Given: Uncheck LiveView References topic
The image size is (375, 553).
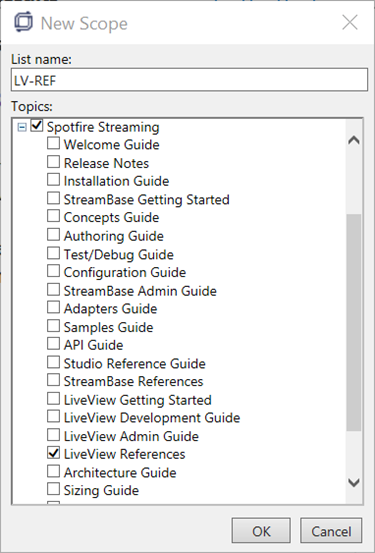Looking at the screenshot, I should [x=53, y=453].
